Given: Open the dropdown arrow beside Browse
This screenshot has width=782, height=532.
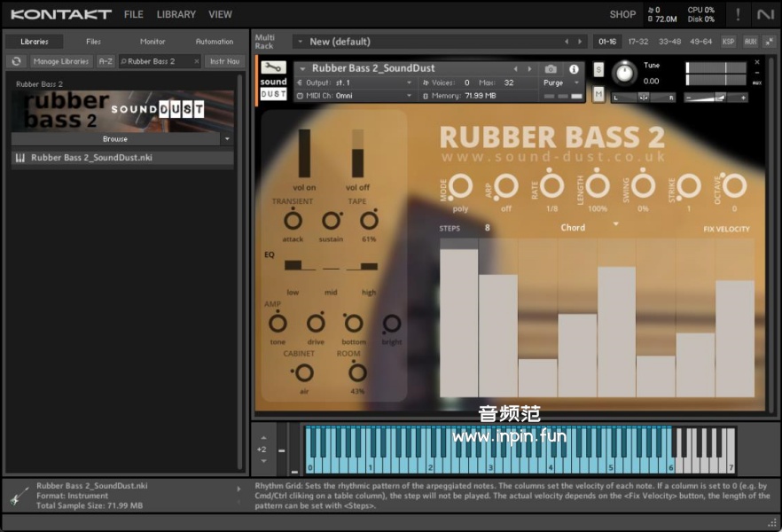Looking at the screenshot, I should 227,139.
